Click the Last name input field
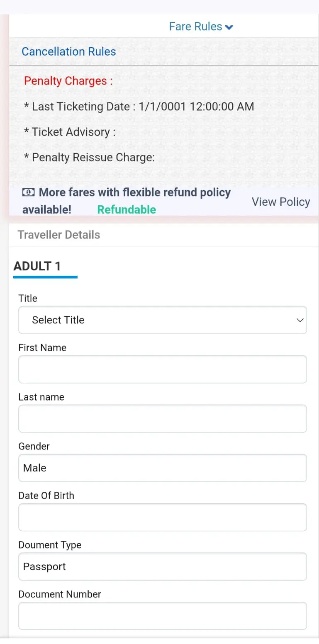This screenshot has width=319, height=644. click(x=163, y=418)
